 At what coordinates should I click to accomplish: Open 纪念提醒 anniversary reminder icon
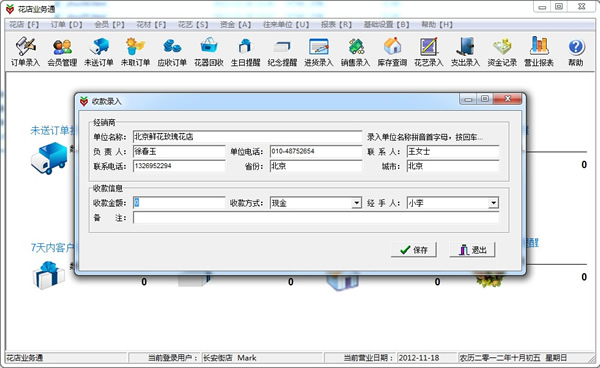coord(282,52)
